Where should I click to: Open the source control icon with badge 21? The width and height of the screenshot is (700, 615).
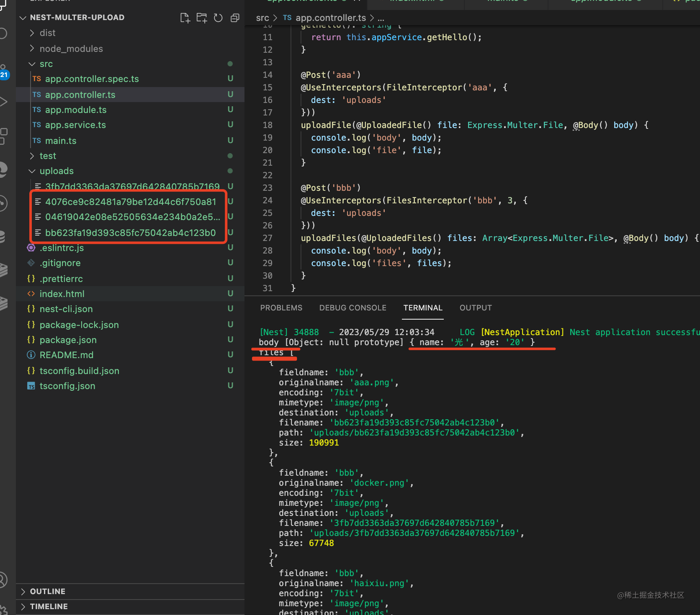pyautogui.click(x=3, y=72)
